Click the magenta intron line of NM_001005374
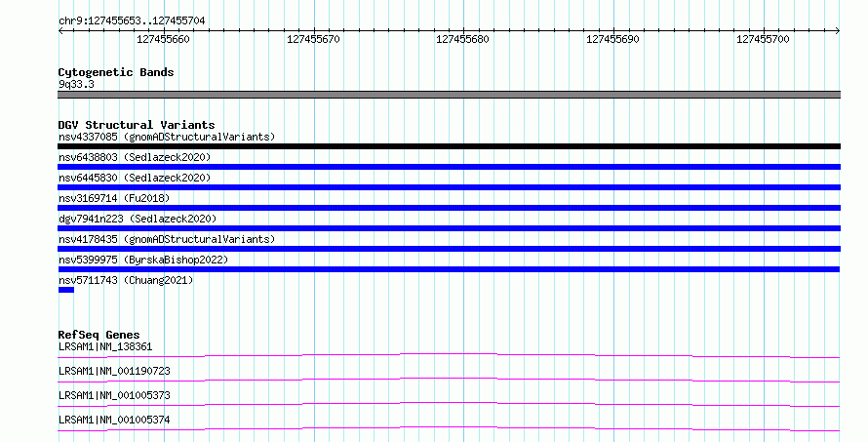 click(449, 428)
